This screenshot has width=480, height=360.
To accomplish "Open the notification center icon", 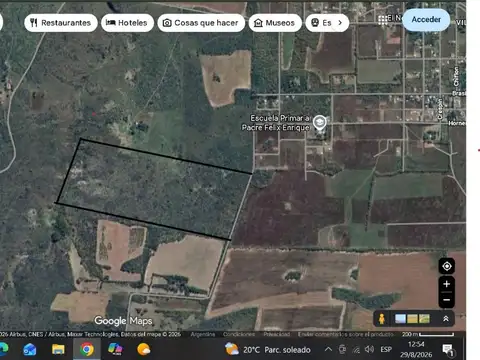I will pos(448,349).
